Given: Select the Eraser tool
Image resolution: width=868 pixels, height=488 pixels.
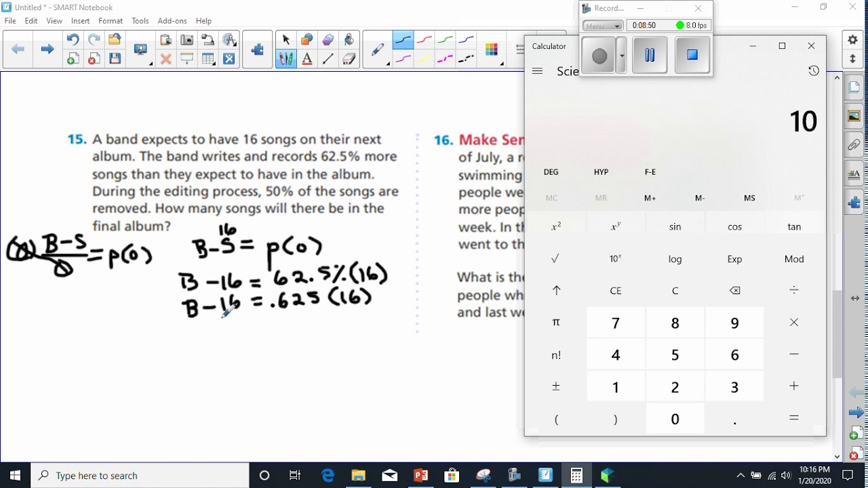Looking at the screenshot, I should (349, 59).
